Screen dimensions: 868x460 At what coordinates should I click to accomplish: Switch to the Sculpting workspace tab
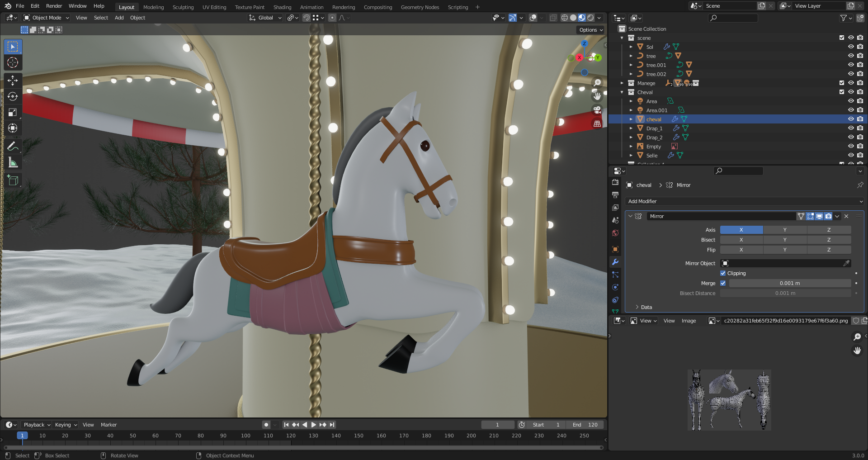[183, 7]
